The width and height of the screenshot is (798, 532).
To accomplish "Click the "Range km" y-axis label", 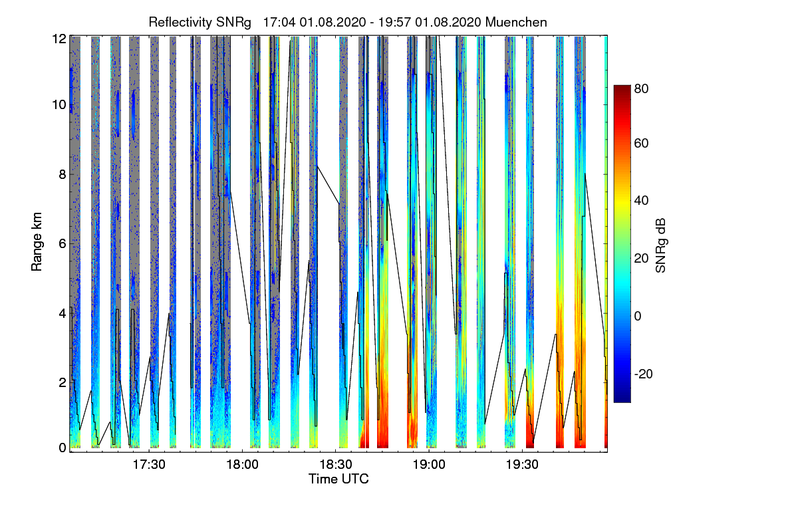I will pos(37,243).
